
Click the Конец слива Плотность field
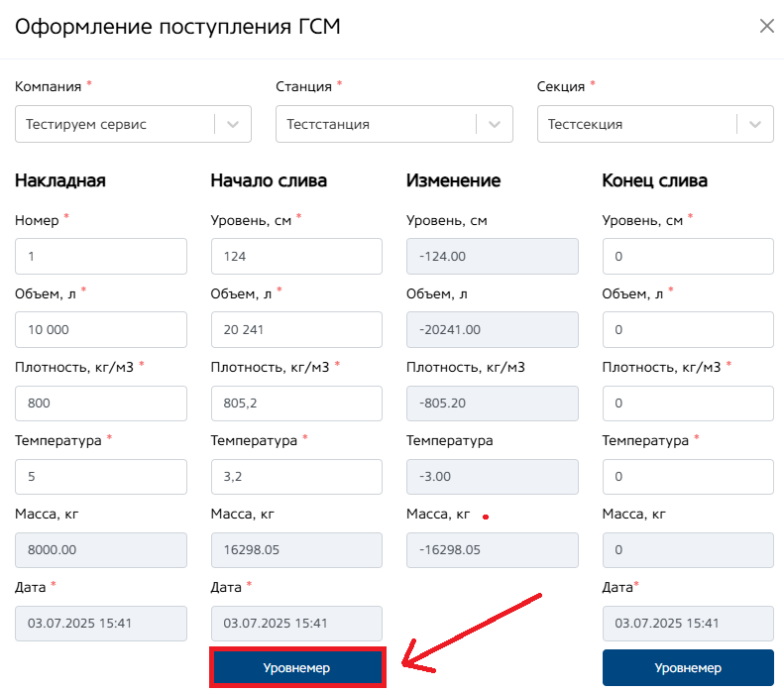(688, 404)
